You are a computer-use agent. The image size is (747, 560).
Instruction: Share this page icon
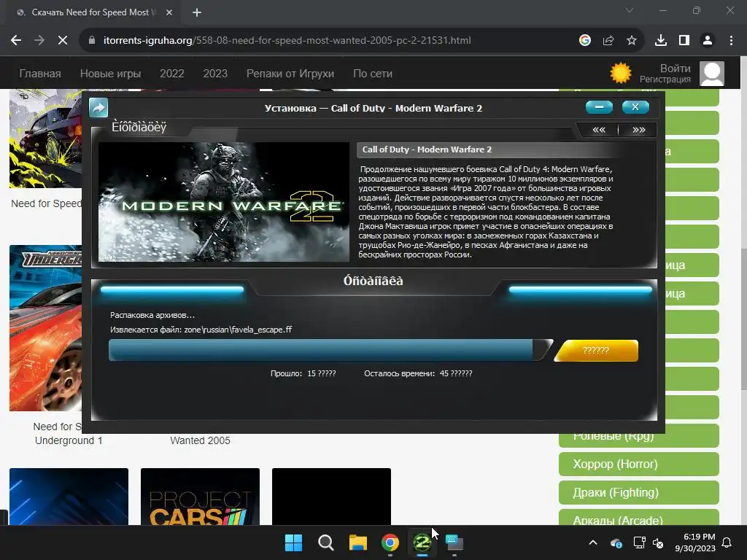(x=608, y=41)
